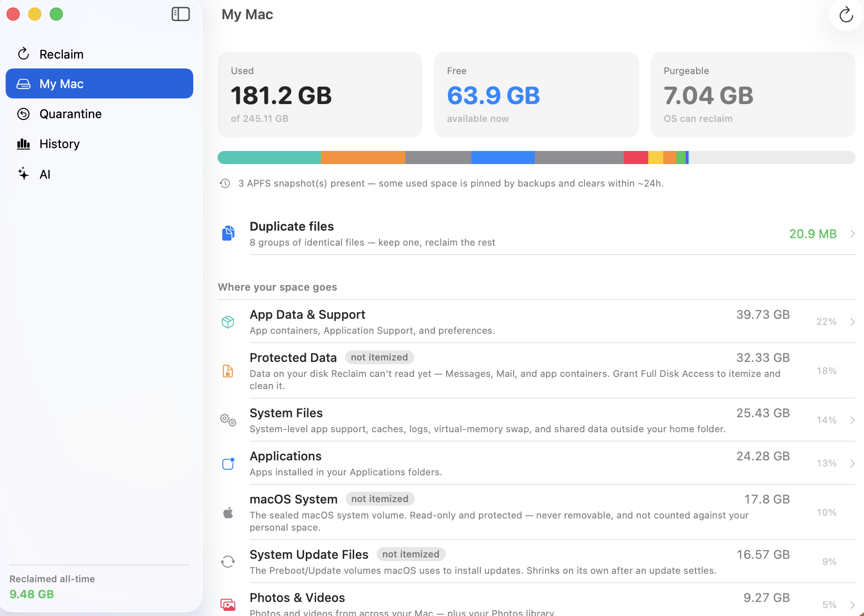This screenshot has width=864, height=616.
Task: Click the 24.28 GB size value
Action: click(x=763, y=456)
